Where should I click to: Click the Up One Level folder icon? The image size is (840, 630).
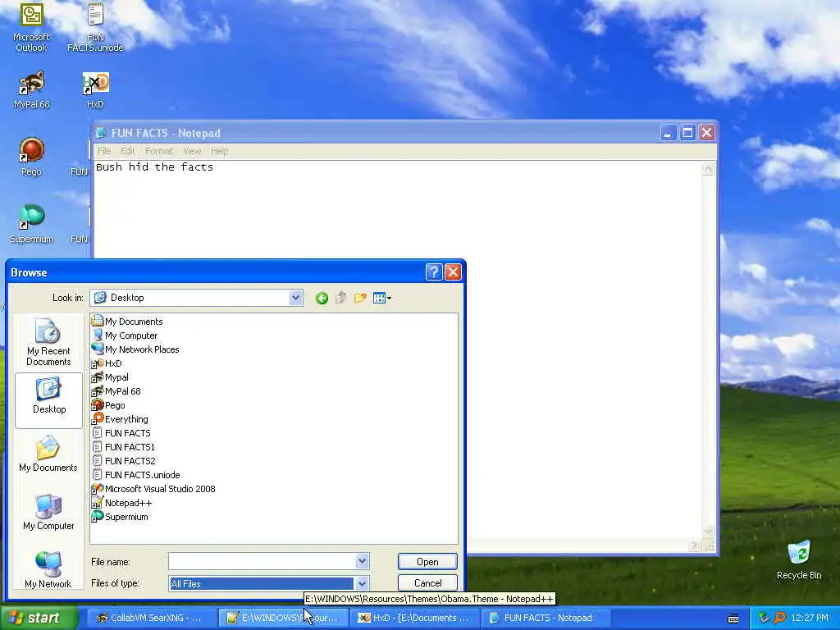(x=340, y=298)
